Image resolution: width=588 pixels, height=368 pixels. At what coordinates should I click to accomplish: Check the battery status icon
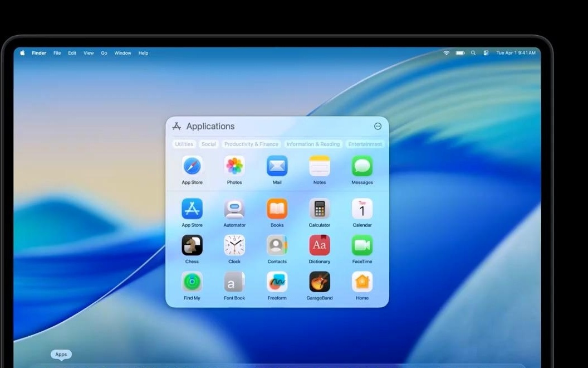(x=460, y=53)
